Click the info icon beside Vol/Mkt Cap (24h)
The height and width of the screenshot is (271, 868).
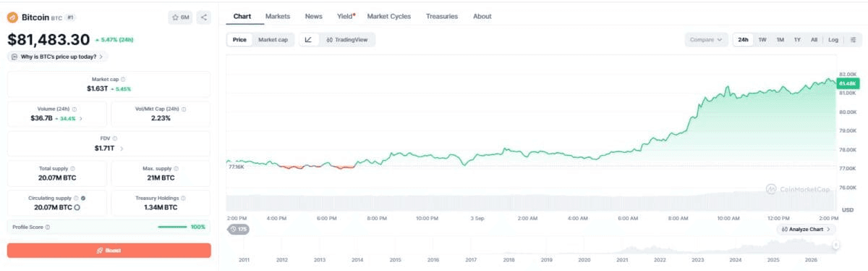pyautogui.click(x=183, y=109)
